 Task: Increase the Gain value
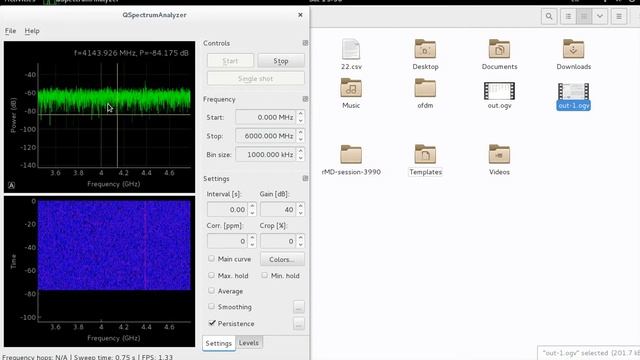click(300, 206)
